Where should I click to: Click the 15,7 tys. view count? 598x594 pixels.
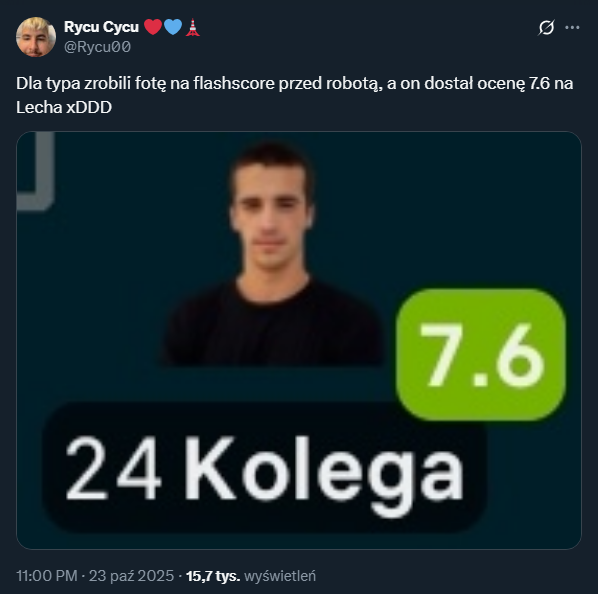[213, 576]
